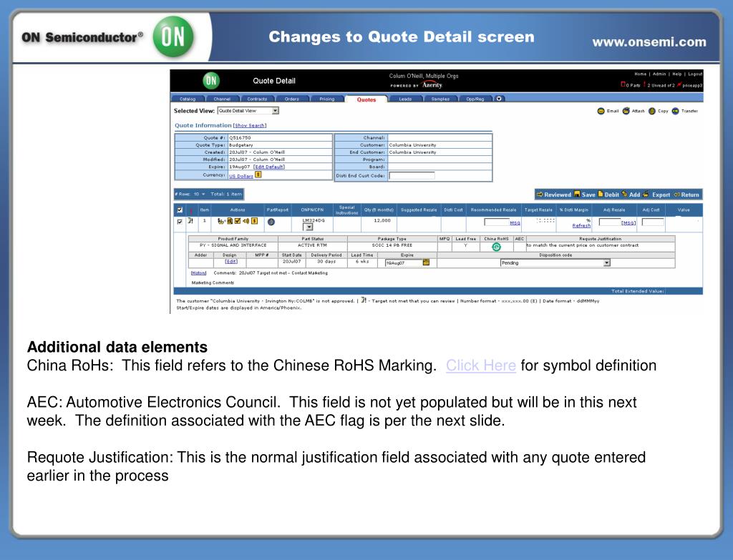Click the green ON logo in Quote Detail header
The height and width of the screenshot is (560, 733).
211,81
